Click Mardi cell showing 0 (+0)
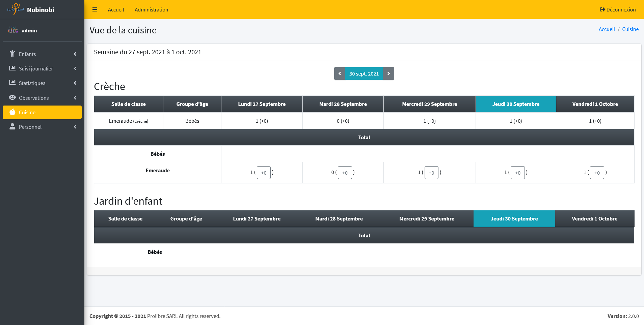644x325 pixels. (x=343, y=121)
